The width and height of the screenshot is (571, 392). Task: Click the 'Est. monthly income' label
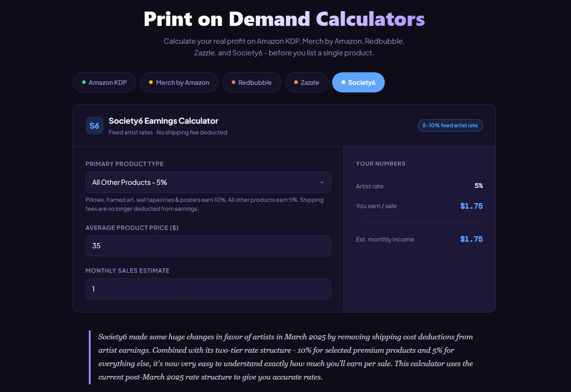click(x=385, y=239)
